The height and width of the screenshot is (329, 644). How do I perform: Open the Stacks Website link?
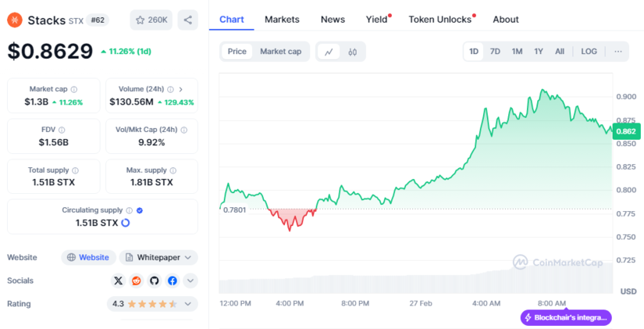click(x=88, y=257)
